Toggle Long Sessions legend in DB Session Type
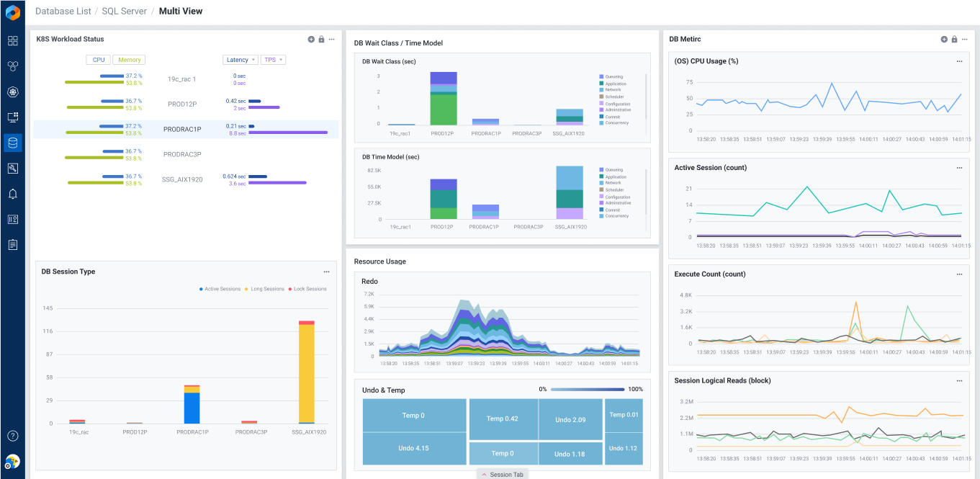 (x=264, y=289)
